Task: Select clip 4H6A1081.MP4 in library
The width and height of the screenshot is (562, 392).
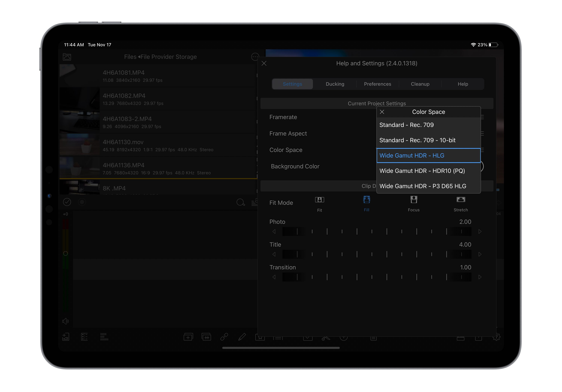Action: click(158, 76)
